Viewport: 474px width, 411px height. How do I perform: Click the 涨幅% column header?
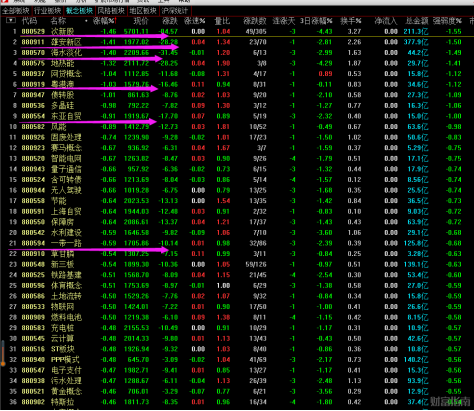click(104, 21)
